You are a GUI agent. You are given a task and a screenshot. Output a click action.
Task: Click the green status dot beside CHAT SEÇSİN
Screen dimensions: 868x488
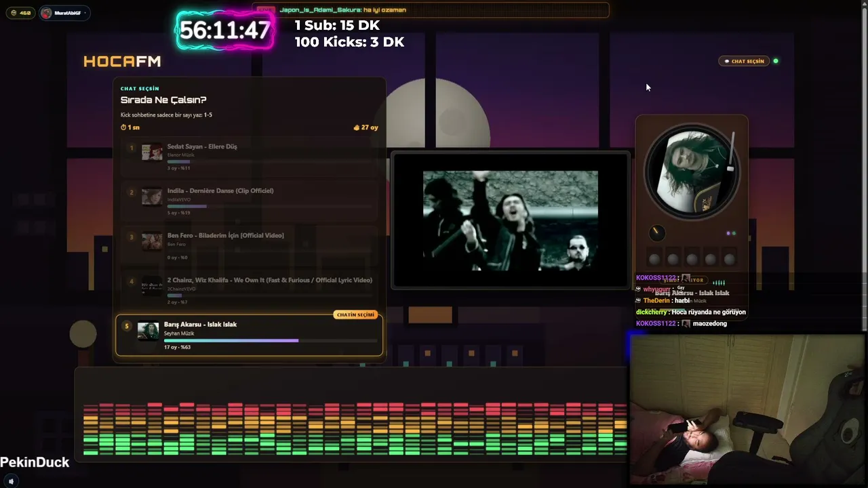[776, 61]
